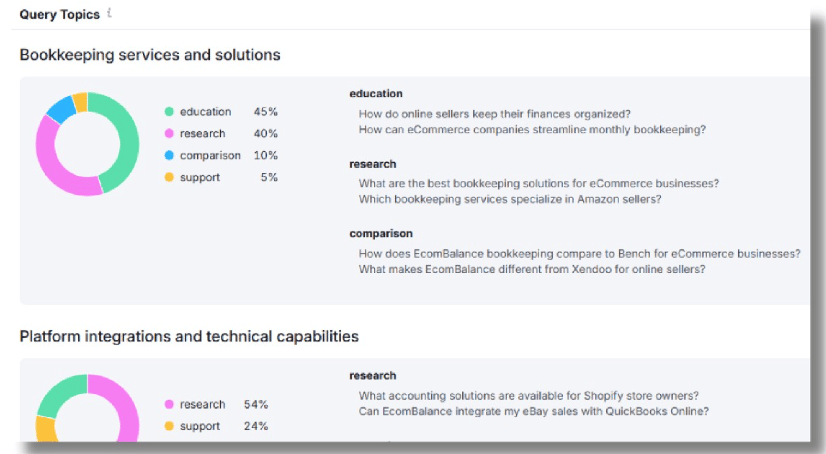
Task: Open 'What makes EcomBalance different from Xendoo' query
Action: (532, 269)
